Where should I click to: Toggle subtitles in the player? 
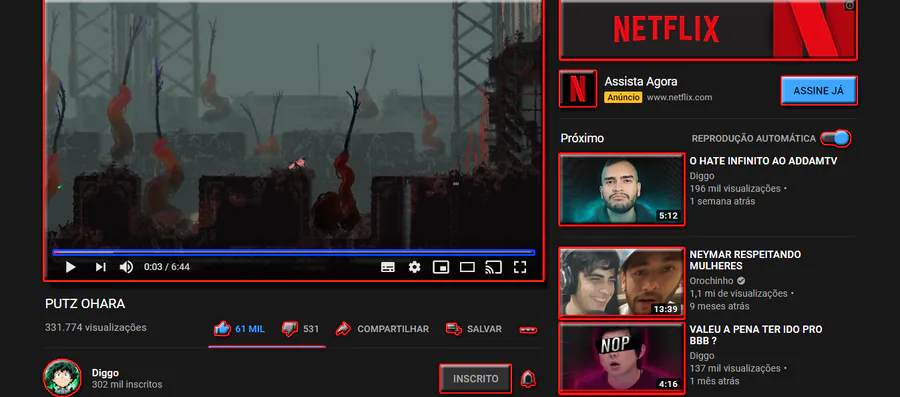[388, 267]
